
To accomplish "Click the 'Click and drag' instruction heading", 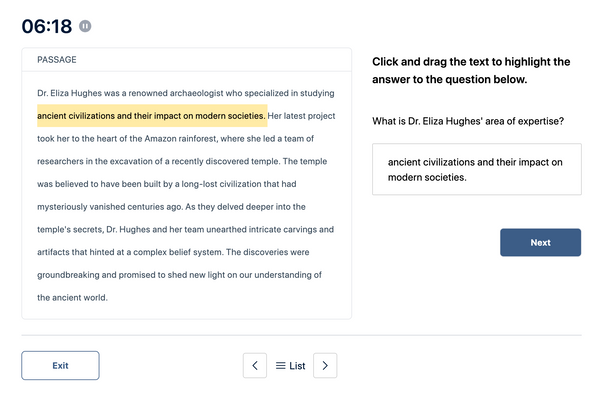I will [471, 70].
